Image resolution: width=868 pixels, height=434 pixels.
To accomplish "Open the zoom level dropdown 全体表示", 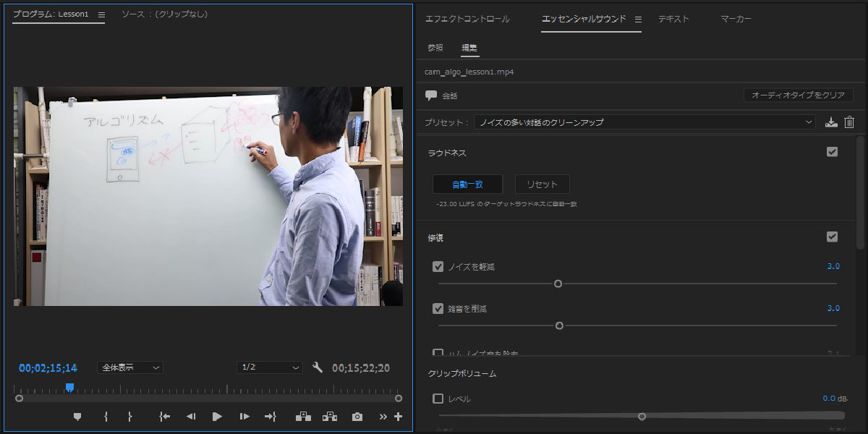I will pyautogui.click(x=130, y=367).
